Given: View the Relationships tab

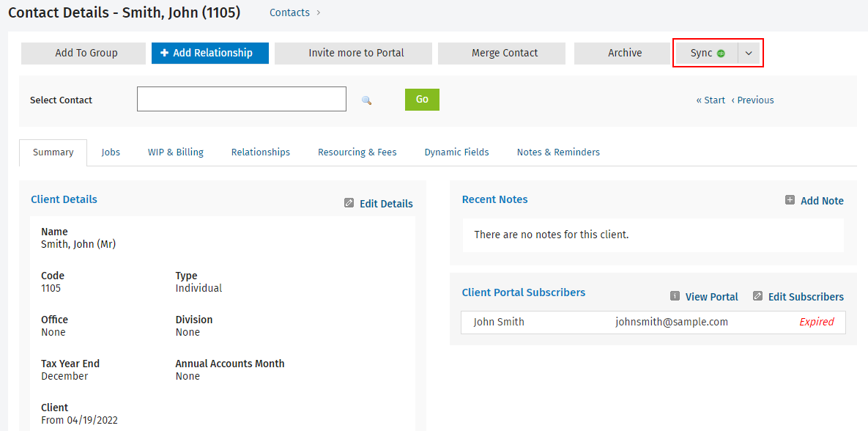Looking at the screenshot, I should click(260, 152).
